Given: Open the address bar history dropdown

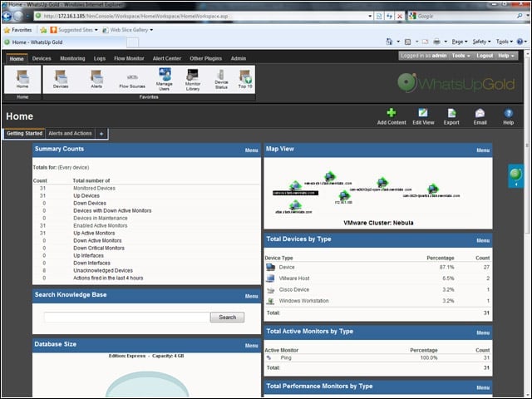Looking at the screenshot, I should (370, 16).
